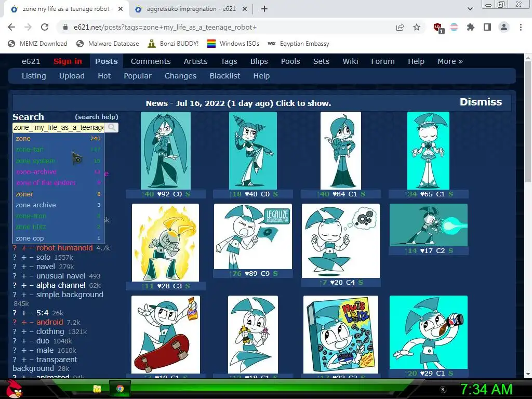Image resolution: width=532 pixels, height=399 pixels.
Task: Open the share this page icon
Action: 400,27
